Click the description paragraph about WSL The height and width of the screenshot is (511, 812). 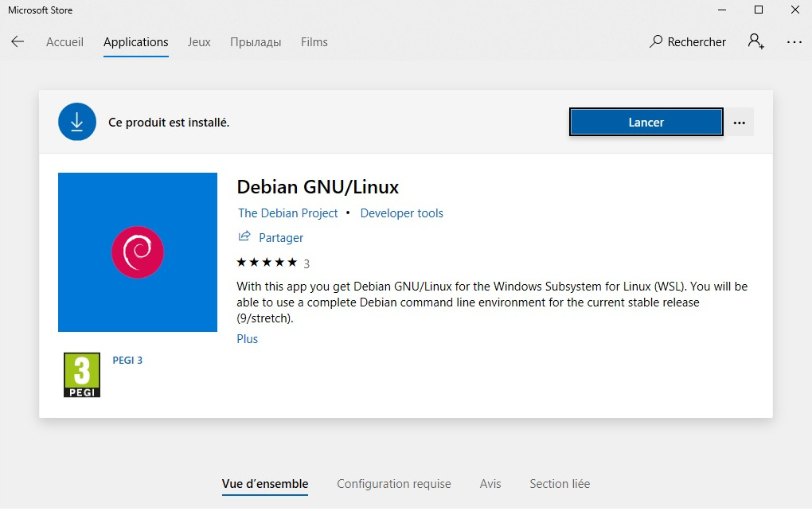point(492,302)
